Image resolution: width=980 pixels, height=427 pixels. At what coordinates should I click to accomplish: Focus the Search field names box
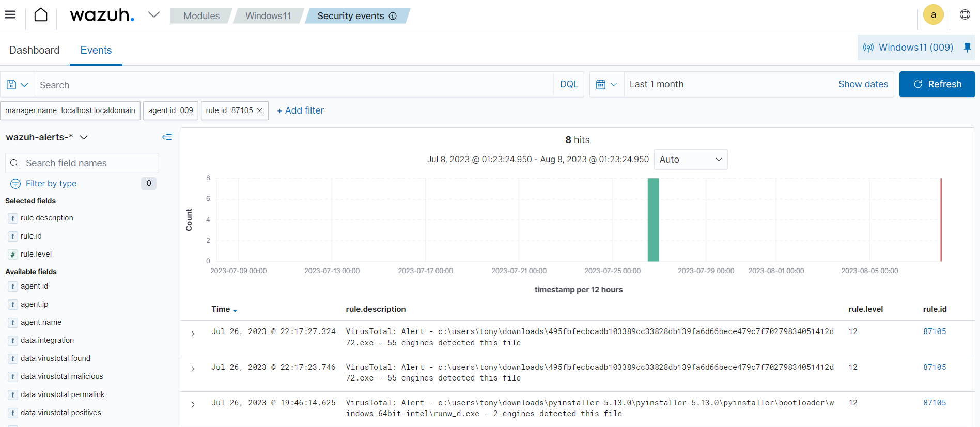[x=82, y=163]
